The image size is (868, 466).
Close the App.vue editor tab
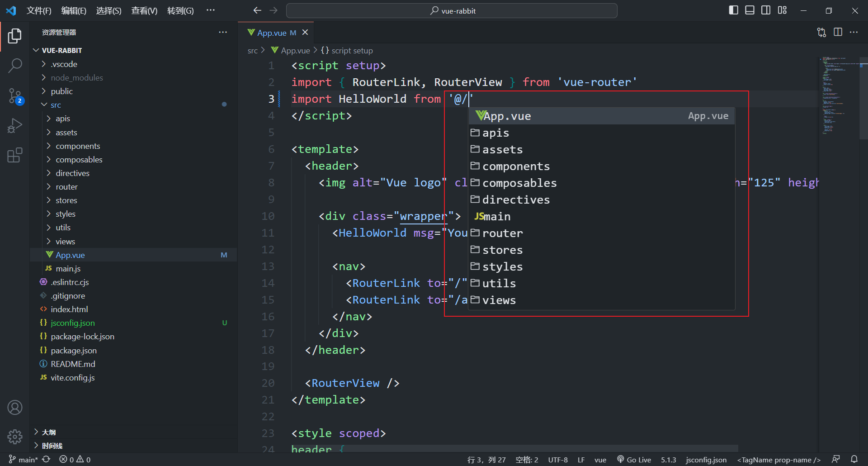tap(305, 33)
